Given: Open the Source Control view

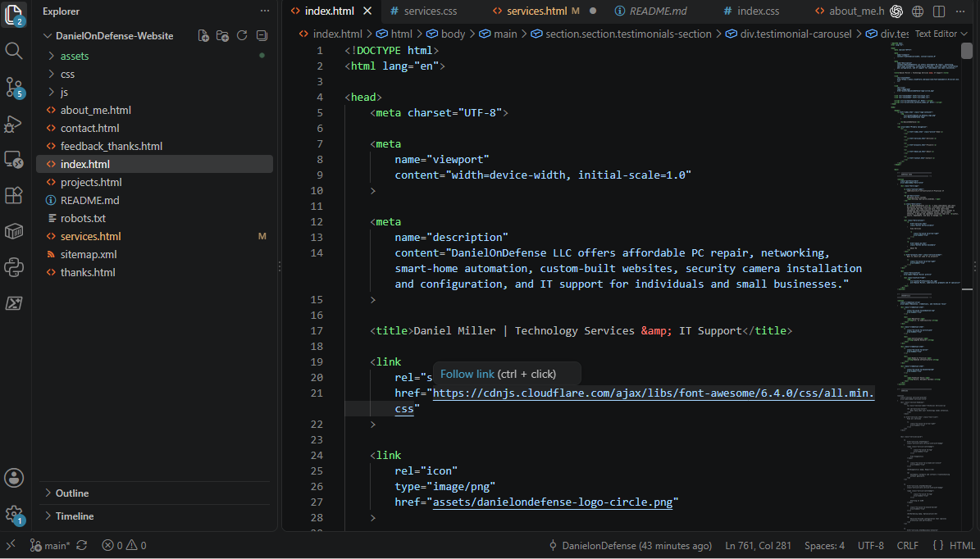Looking at the screenshot, I should [14, 87].
